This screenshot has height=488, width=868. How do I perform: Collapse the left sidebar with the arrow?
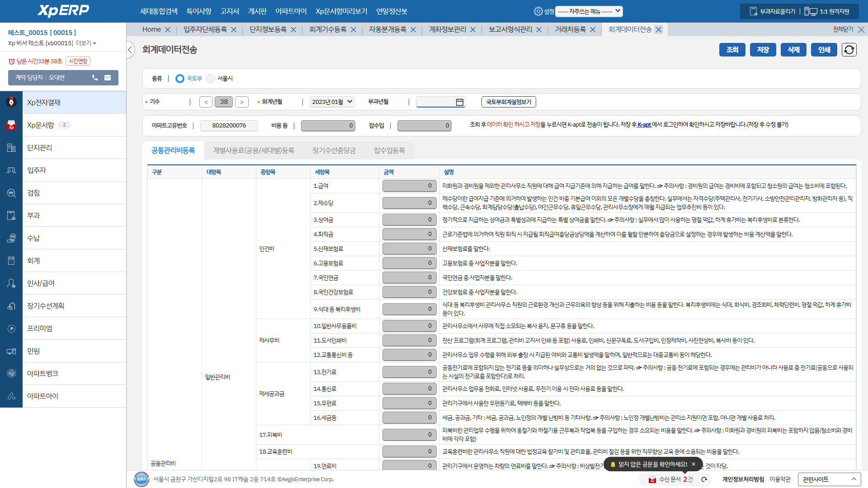click(130, 50)
